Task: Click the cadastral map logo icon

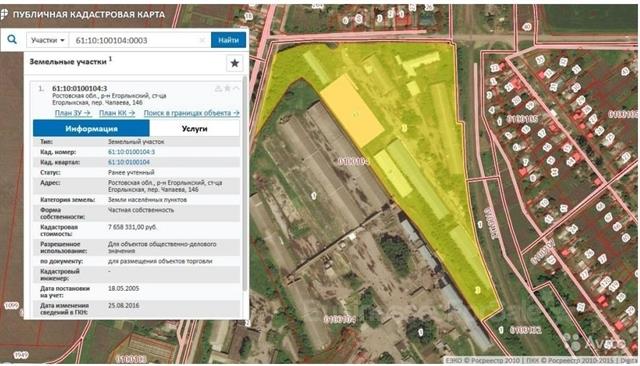Action: coord(4,15)
